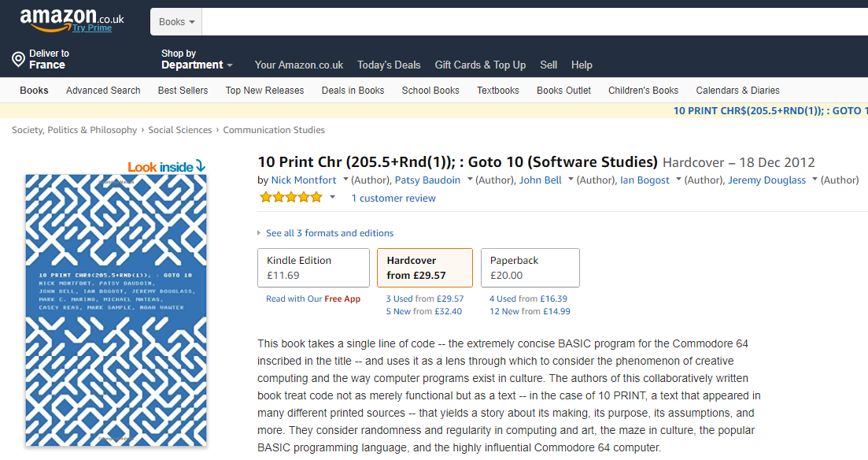Go to Today's Deals
The width and height of the screenshot is (868, 460).
(389, 65)
